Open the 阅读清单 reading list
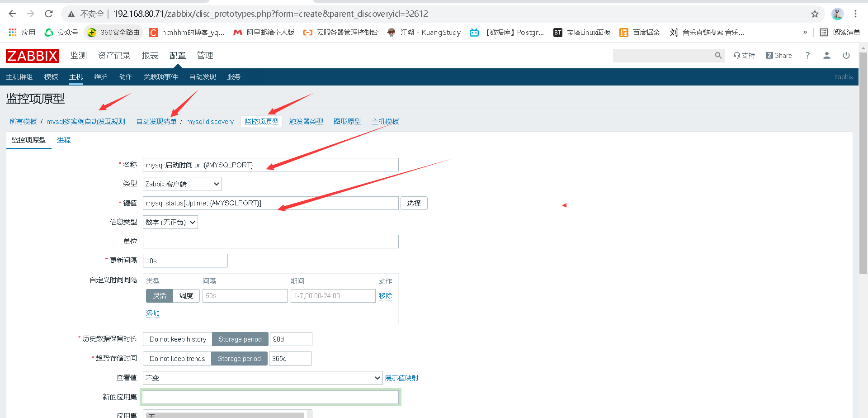Image resolution: width=868 pixels, height=418 pixels. pyautogui.click(x=840, y=33)
